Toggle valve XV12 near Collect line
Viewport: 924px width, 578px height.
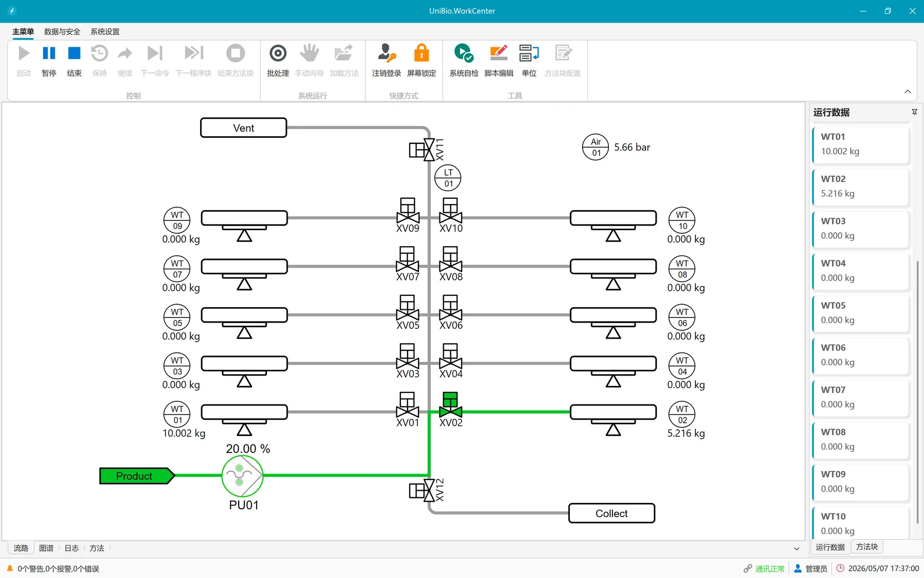click(423, 491)
